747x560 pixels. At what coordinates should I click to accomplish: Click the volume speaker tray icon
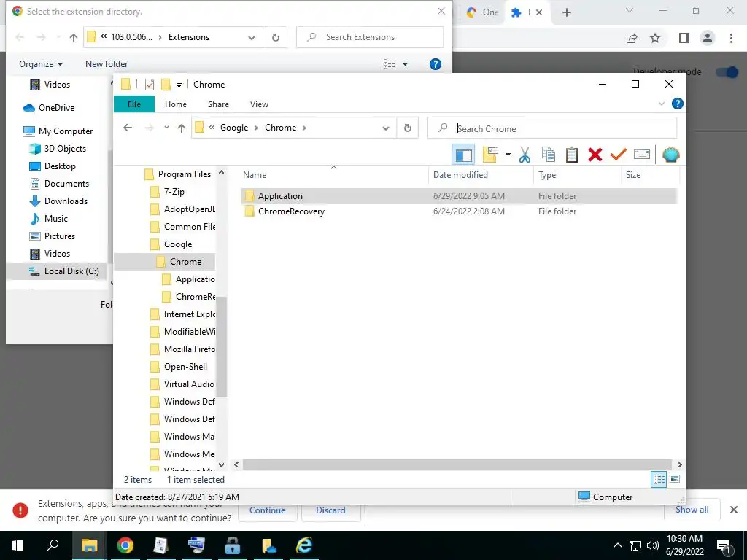coord(653,545)
